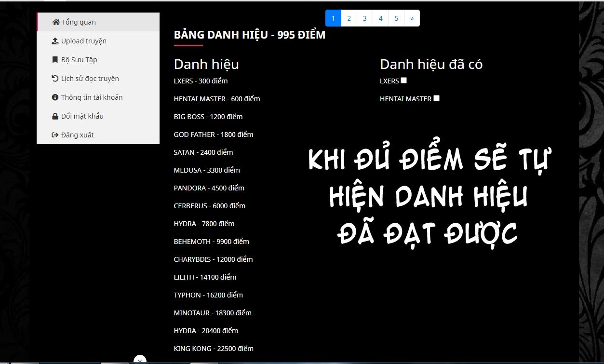Image resolution: width=604 pixels, height=364 pixels.
Task: Click the info icon beside Thông tin tài khoản
Action: pos(55,97)
